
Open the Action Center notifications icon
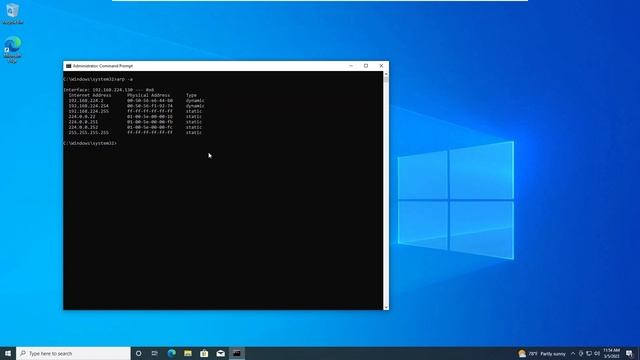tap(629, 353)
